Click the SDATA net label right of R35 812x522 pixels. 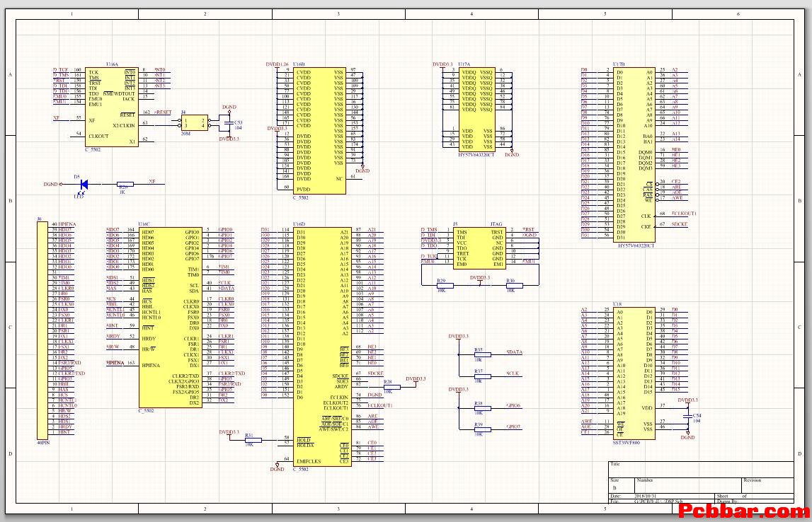click(x=514, y=352)
